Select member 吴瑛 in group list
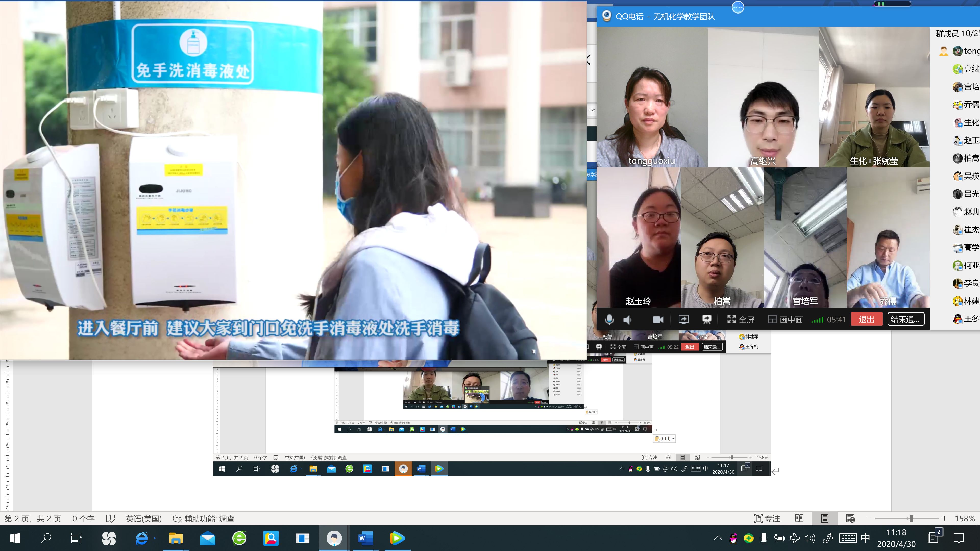The image size is (980, 551). point(965,176)
